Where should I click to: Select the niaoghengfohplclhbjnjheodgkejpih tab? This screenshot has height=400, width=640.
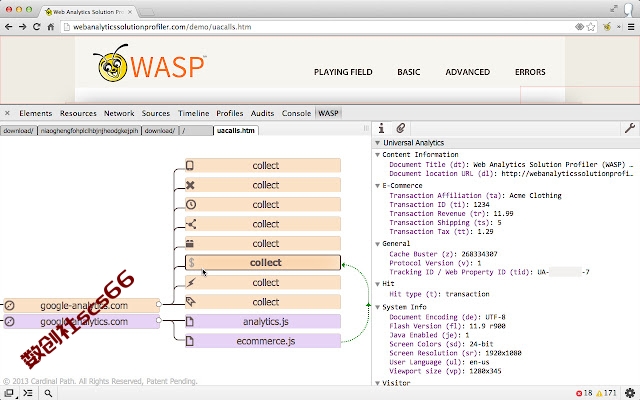pyautogui.click(x=89, y=131)
